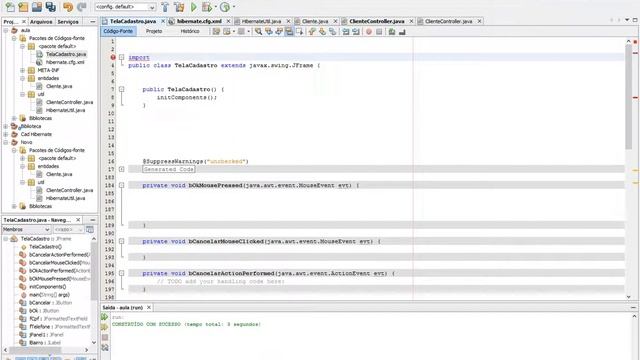Collapse the aula project node

point(6,30)
